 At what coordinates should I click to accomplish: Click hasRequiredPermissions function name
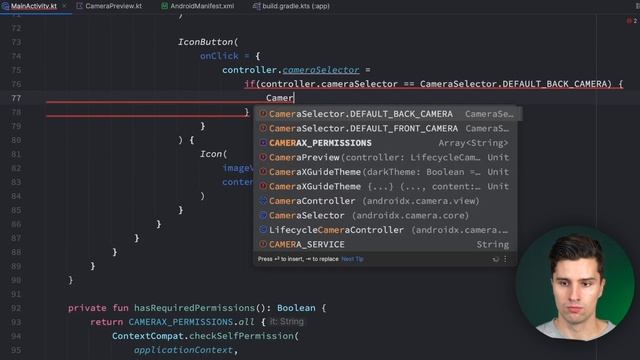click(194, 308)
